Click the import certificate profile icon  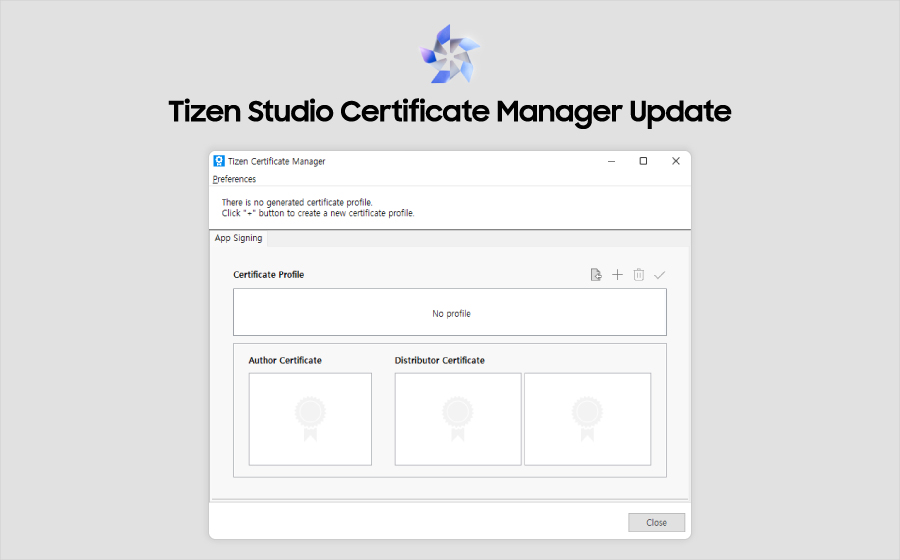[596, 275]
